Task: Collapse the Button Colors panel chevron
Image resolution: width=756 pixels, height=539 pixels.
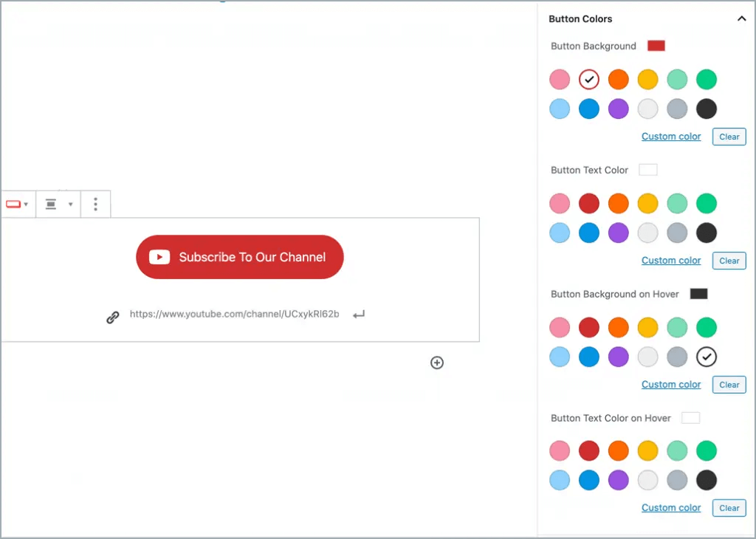Action: 742,19
